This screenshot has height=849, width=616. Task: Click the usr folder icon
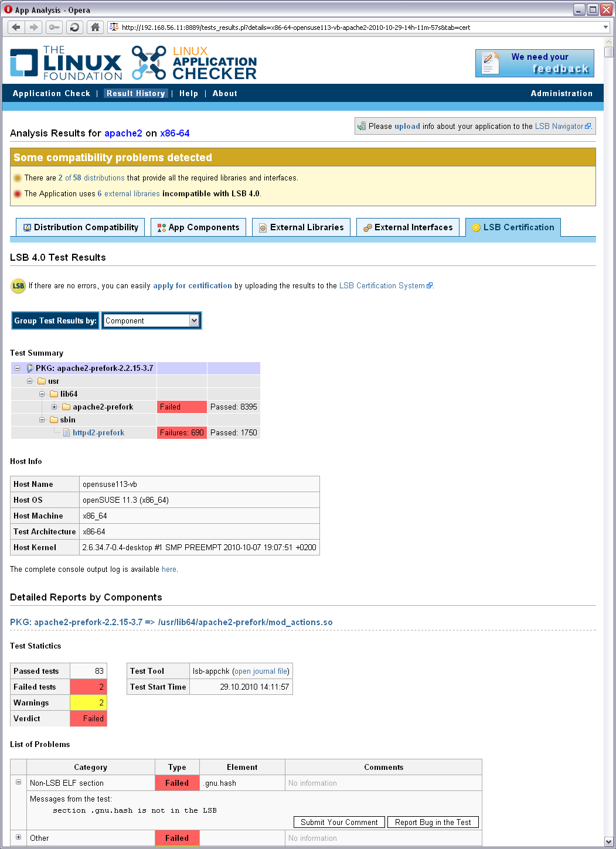[42, 381]
